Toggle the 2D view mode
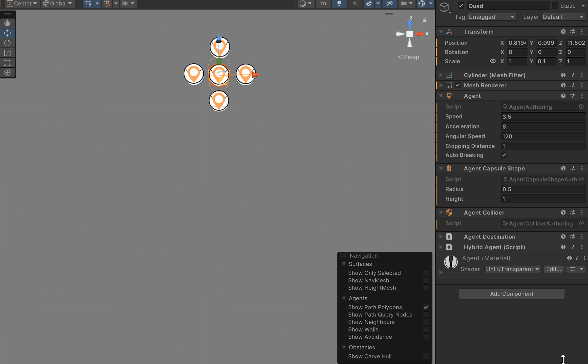Screen dimensions: 588x364 click(323, 4)
